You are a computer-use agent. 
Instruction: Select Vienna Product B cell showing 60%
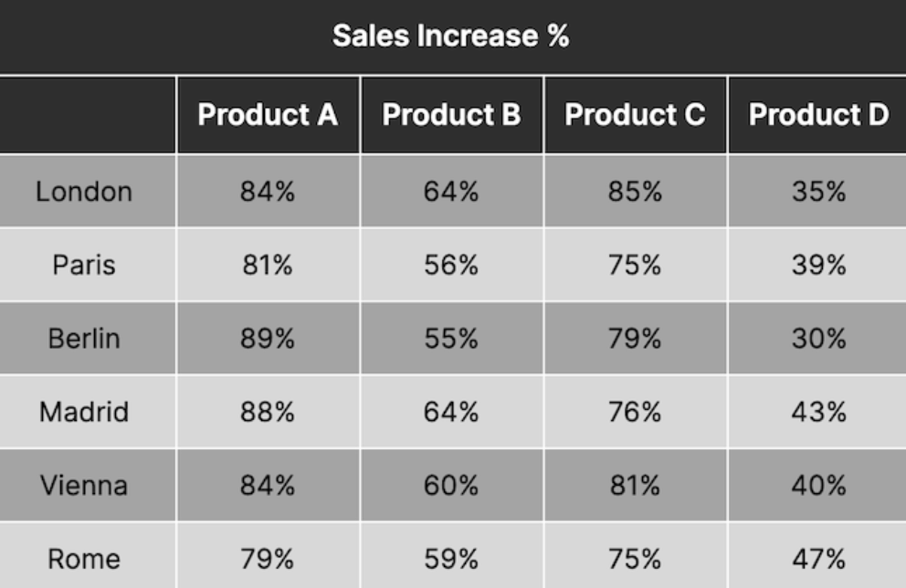click(x=451, y=485)
